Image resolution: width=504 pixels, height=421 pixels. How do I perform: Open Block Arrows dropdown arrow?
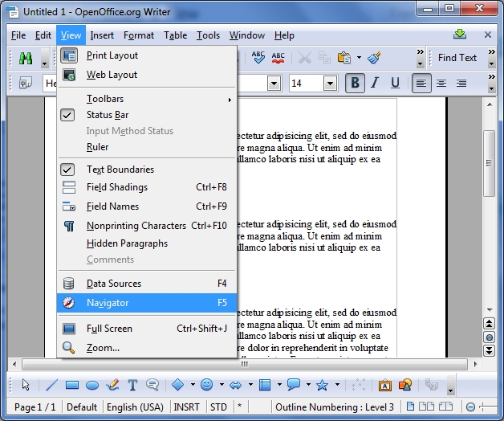click(250, 384)
